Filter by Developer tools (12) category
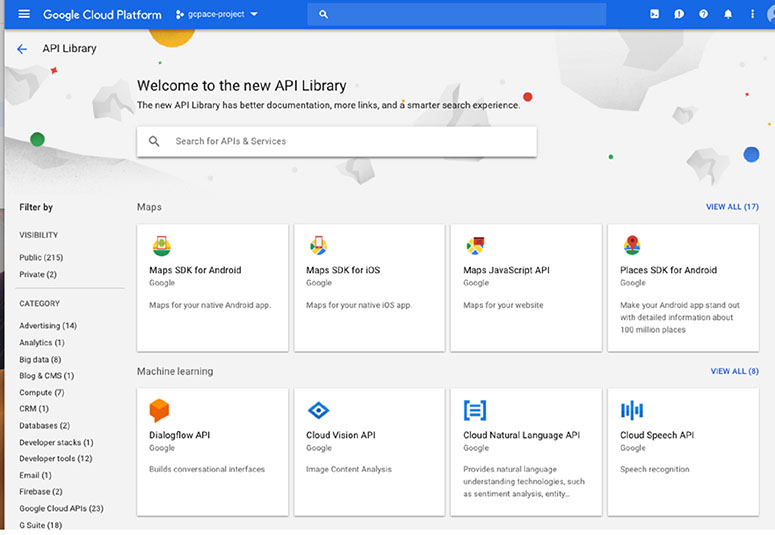775x535 pixels. pos(55,458)
